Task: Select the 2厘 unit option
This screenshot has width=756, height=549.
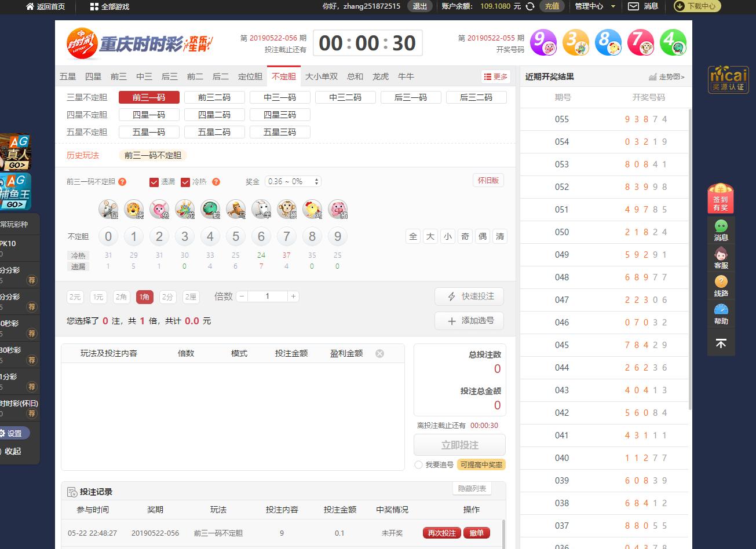Action: pos(191,297)
